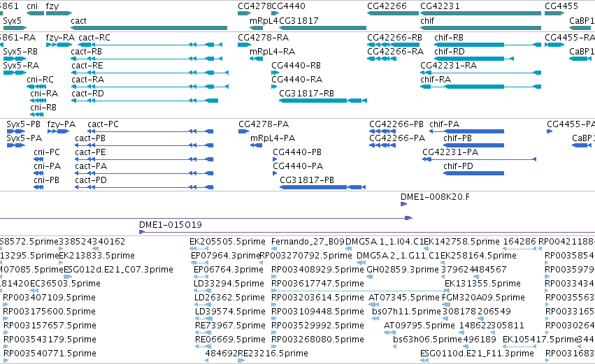Click the mRpL4-PA protein label
Viewport: 595px width, 364px height.
273,138
